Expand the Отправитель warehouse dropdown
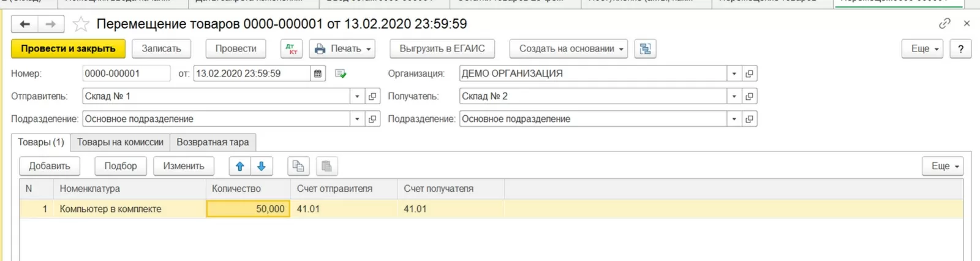The image size is (980, 261). pos(357,96)
